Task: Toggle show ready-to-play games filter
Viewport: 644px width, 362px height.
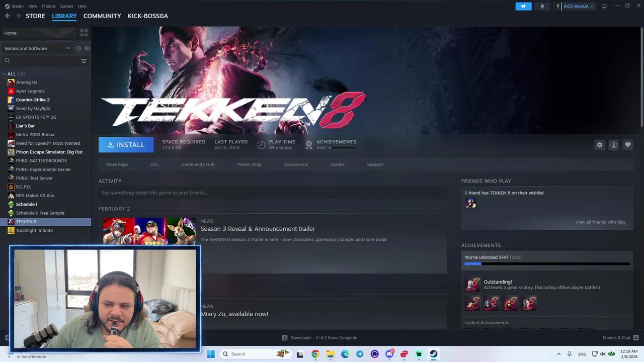Action: pyautogui.click(x=87, y=48)
